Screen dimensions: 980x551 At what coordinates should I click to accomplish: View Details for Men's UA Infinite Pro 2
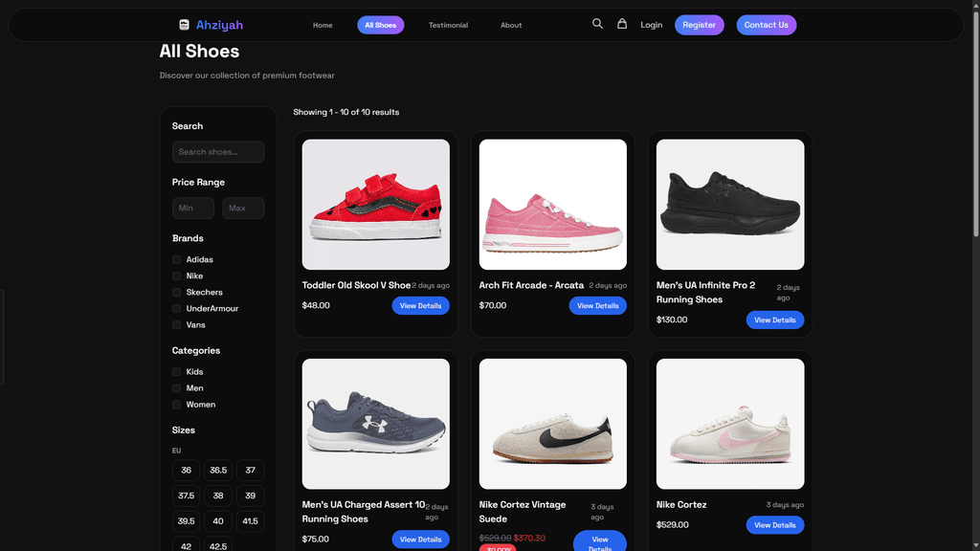pyautogui.click(x=775, y=320)
